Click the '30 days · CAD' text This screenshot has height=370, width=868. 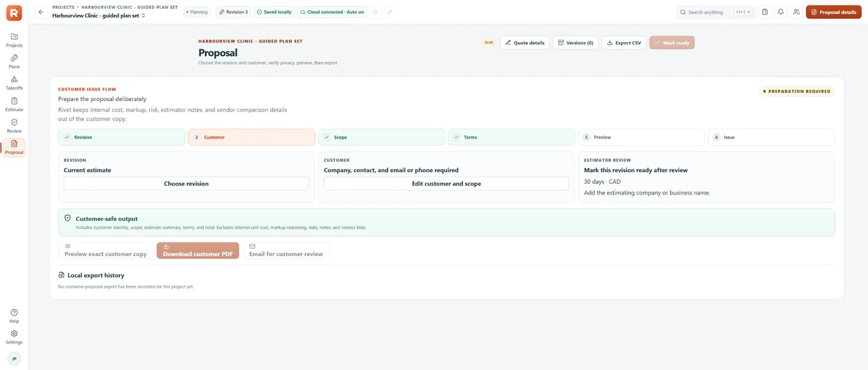tap(602, 182)
